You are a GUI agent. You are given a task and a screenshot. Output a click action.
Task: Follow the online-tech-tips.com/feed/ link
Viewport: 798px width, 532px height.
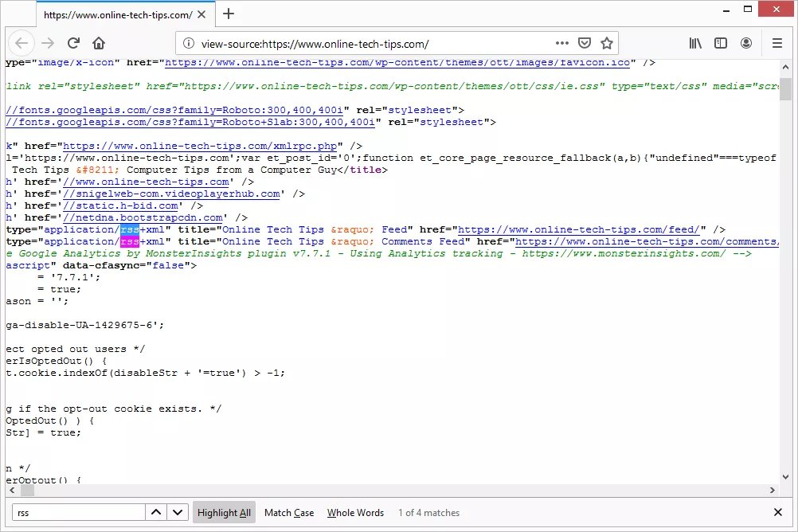[x=577, y=229]
